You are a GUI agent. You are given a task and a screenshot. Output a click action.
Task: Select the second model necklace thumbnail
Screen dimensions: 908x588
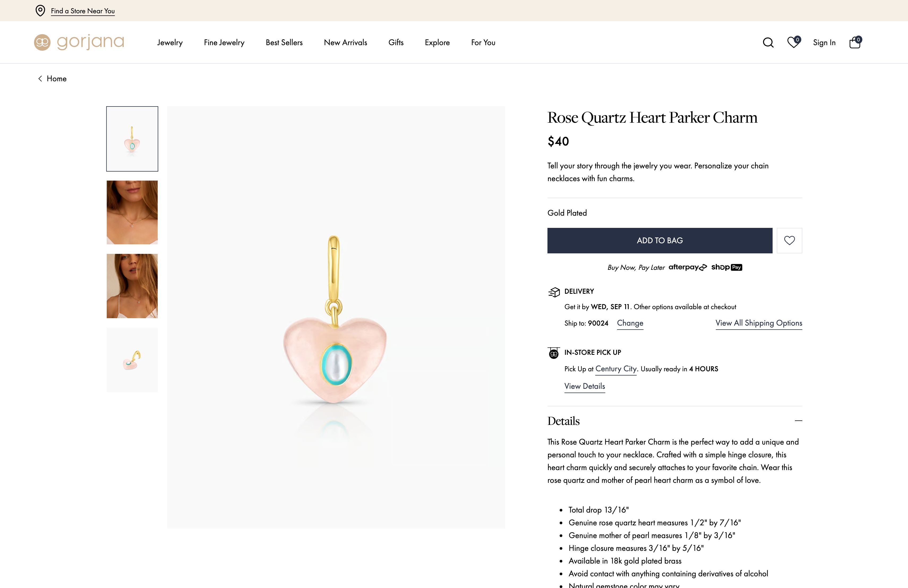click(x=132, y=286)
